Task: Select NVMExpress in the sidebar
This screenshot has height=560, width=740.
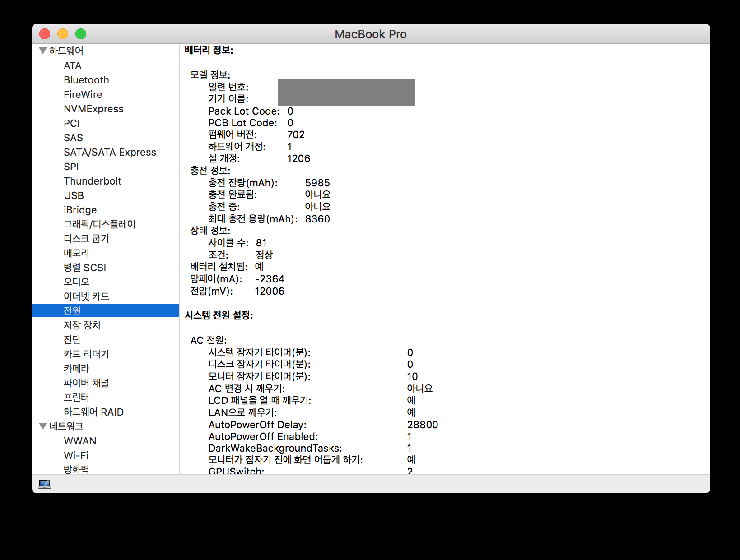Action: click(x=93, y=109)
